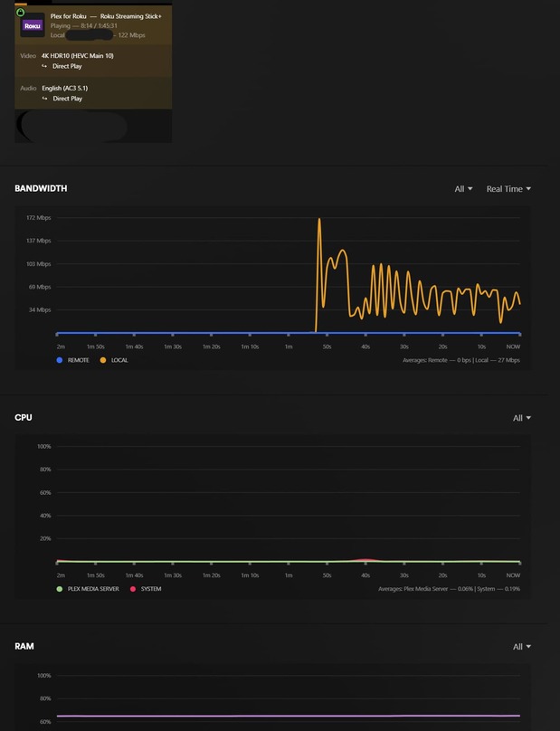560x731 pixels.
Task: Click the playback progress bar atop session card
Action: (93, 4)
